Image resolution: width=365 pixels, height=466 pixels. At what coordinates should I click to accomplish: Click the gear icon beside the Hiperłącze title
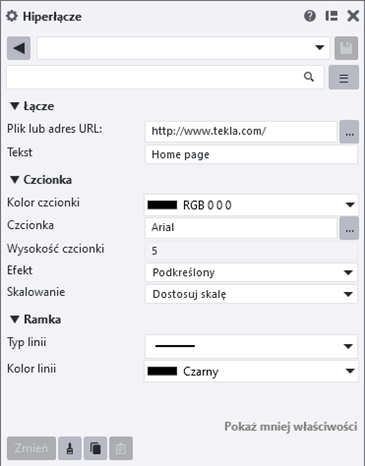12,16
